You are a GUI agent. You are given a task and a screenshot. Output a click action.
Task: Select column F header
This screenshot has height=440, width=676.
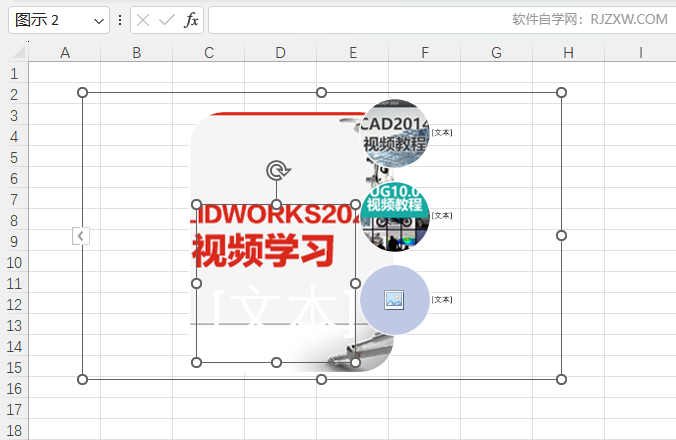(425, 53)
